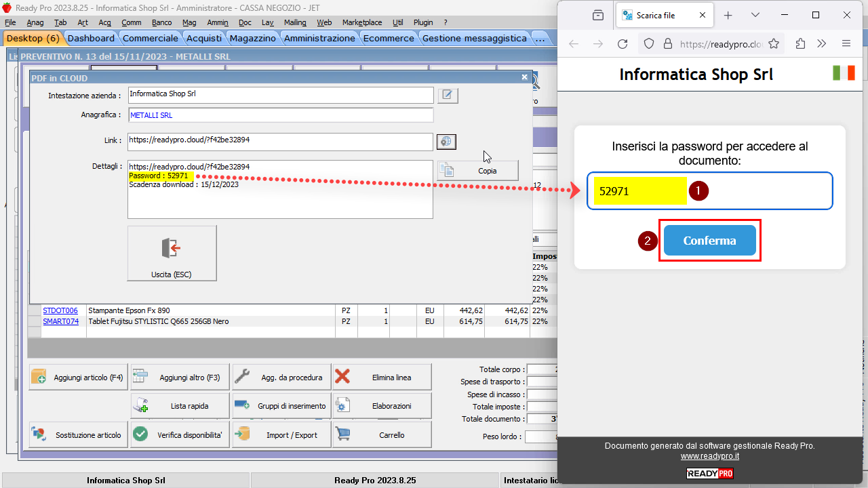Click the Anagrafica field showing METALLI SRL
The image size is (868, 488).
point(281,115)
